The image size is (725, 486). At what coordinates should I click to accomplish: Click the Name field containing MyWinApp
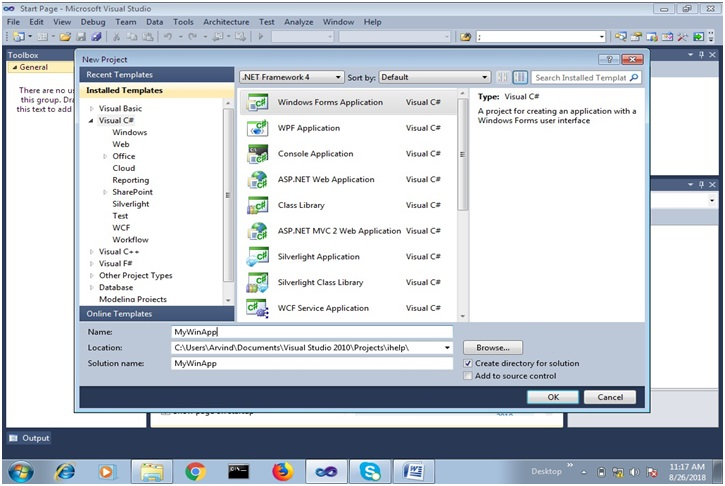(x=312, y=332)
